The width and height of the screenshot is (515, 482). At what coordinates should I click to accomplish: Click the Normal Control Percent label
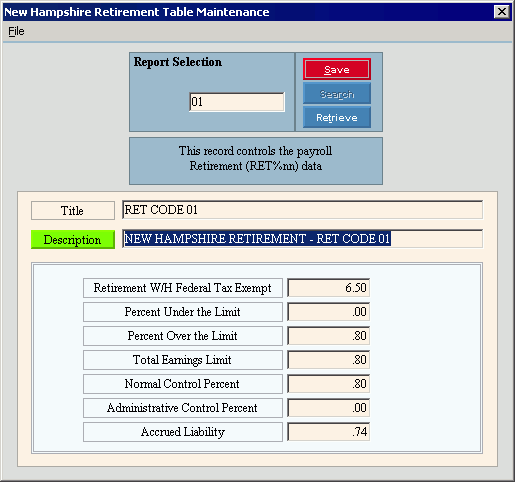point(183,384)
